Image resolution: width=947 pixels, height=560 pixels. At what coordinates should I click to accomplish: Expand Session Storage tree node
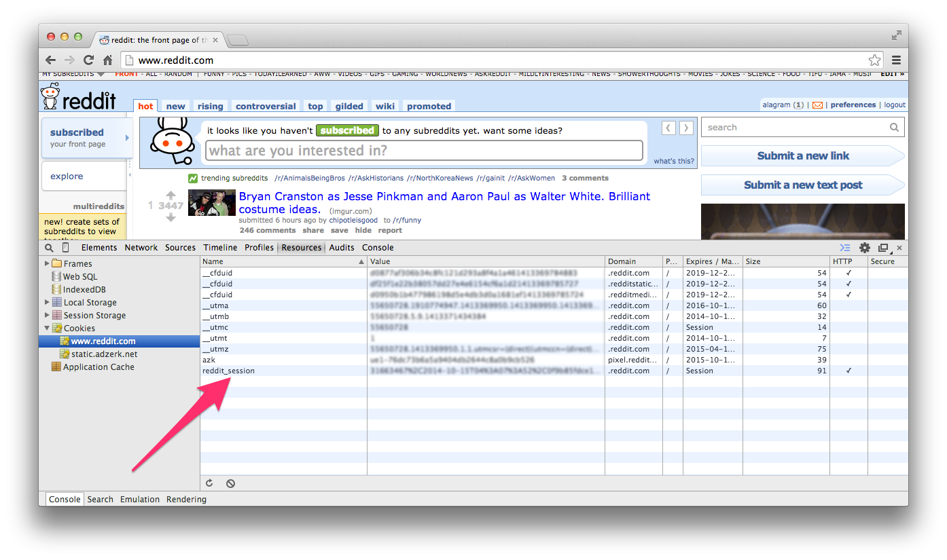47,315
